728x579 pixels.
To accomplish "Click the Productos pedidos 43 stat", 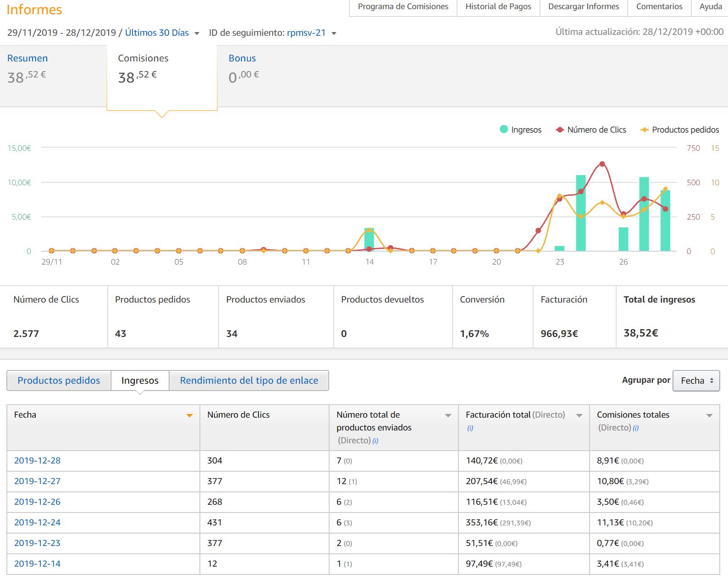I will tap(163, 317).
